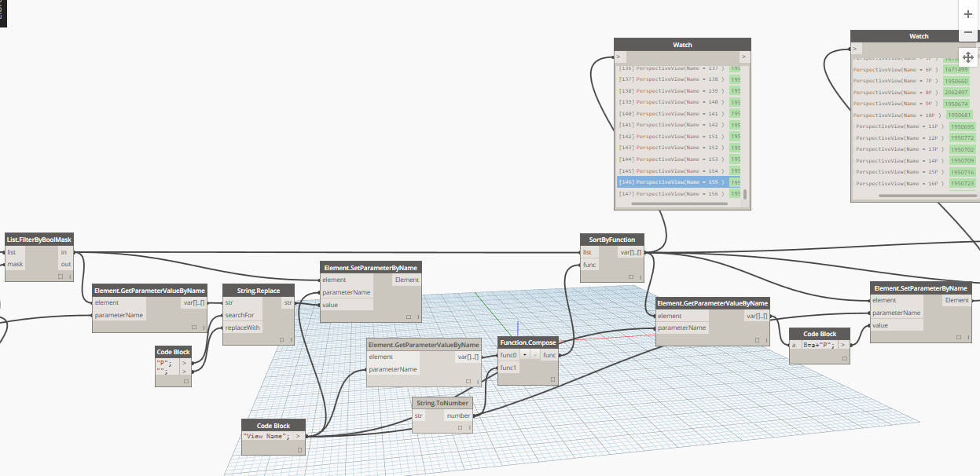This screenshot has height=476, width=980.
Task: Click the 'mask' input port of List.FilterByBoolMask
Action: pos(14,265)
